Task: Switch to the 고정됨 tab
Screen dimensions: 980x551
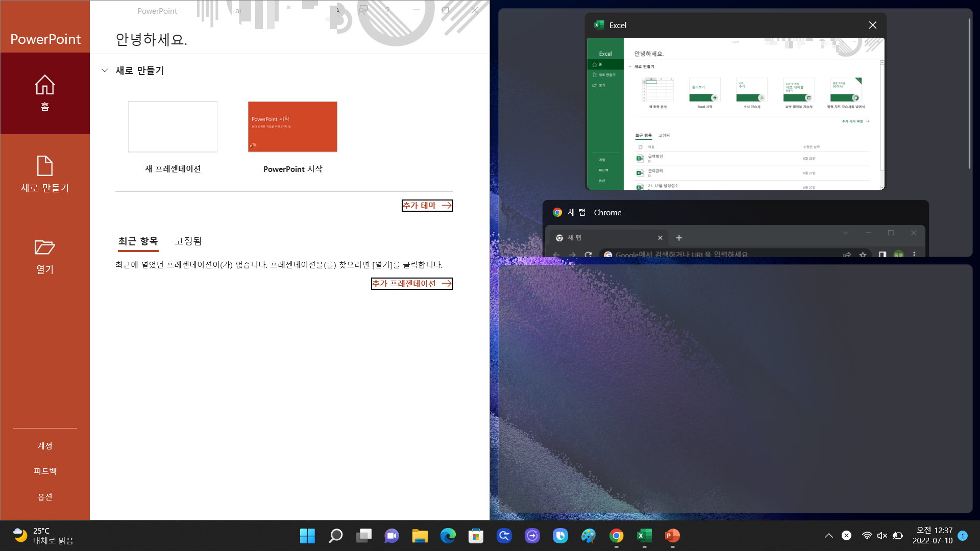Action: pos(188,241)
